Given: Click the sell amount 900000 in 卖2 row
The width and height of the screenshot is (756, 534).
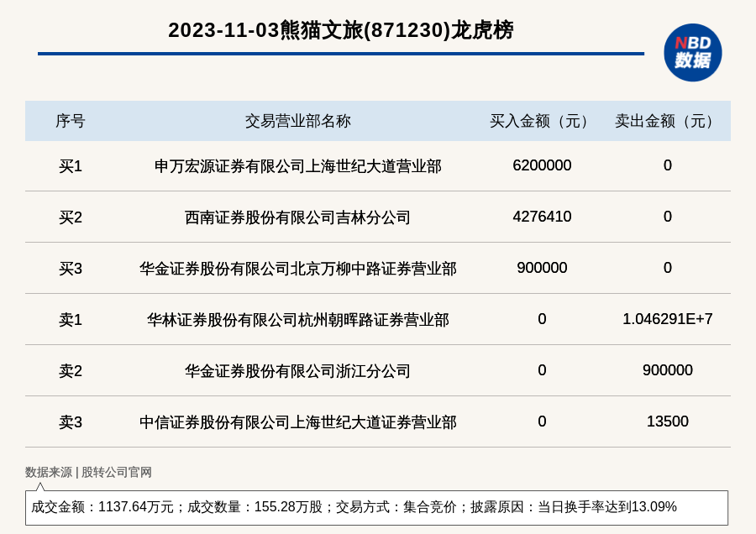Looking at the screenshot, I should point(667,370).
